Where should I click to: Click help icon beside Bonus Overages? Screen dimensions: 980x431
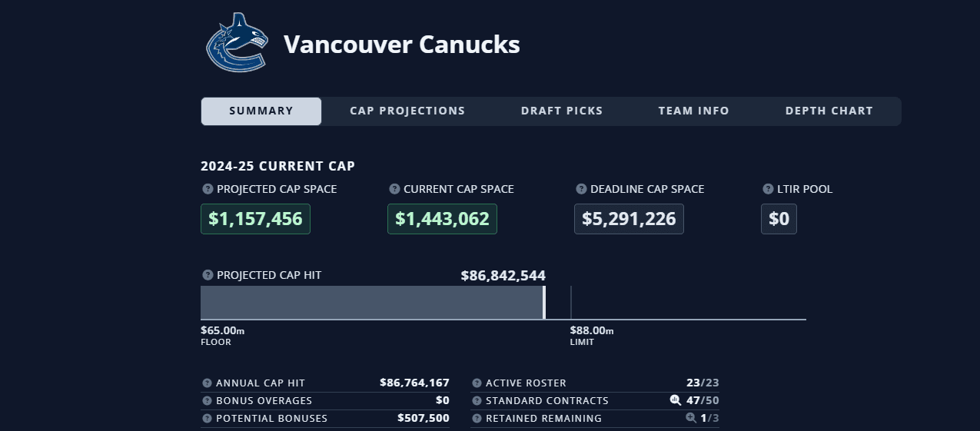(208, 400)
